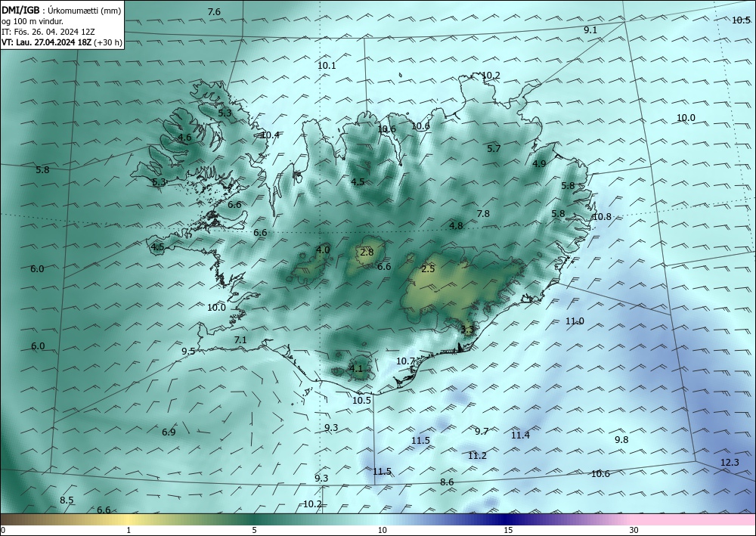This screenshot has height=536, width=756.
Task: Click the '0' tick label on colour scale
Action: point(3,531)
